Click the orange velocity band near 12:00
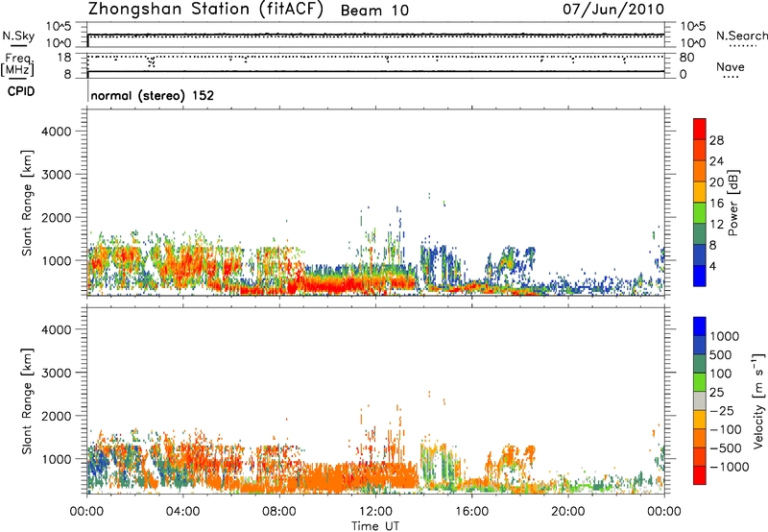The image size is (768, 532). (374, 477)
